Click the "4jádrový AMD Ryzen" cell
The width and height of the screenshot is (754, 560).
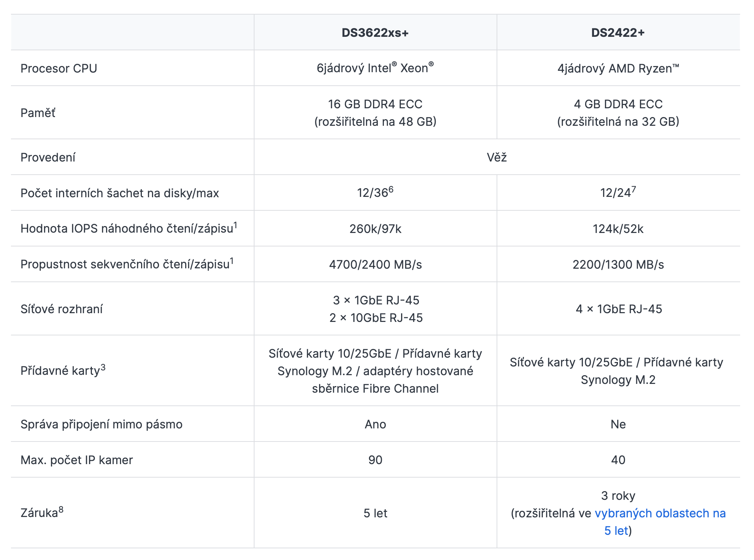[x=618, y=69]
